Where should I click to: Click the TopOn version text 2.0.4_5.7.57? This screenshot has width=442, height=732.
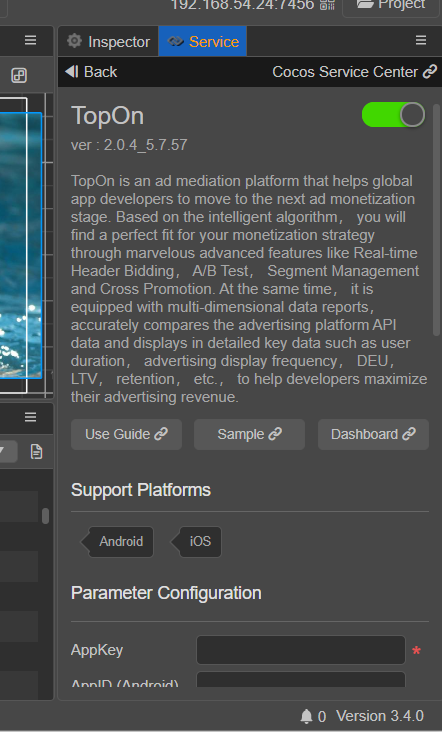pyautogui.click(x=145, y=145)
